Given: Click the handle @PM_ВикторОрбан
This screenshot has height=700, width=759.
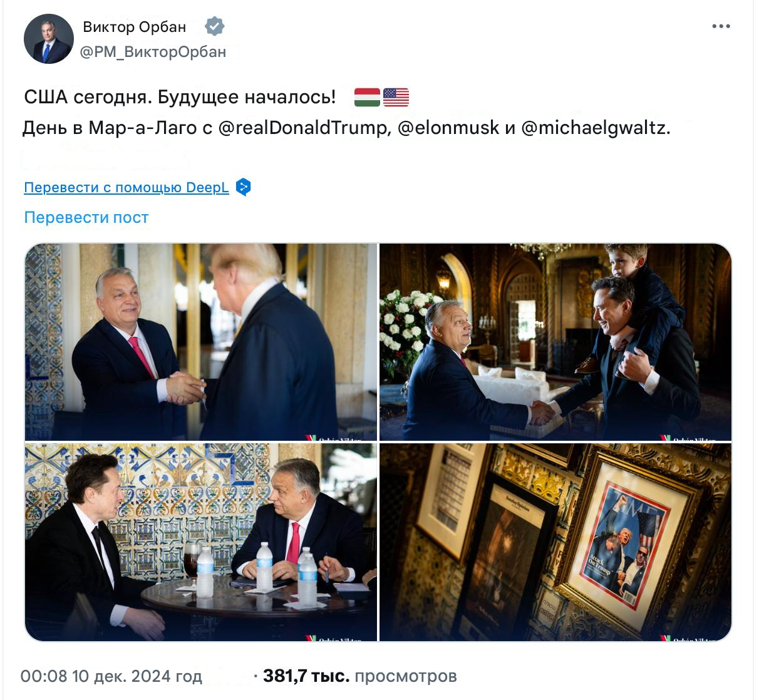Looking at the screenshot, I should click(153, 52).
